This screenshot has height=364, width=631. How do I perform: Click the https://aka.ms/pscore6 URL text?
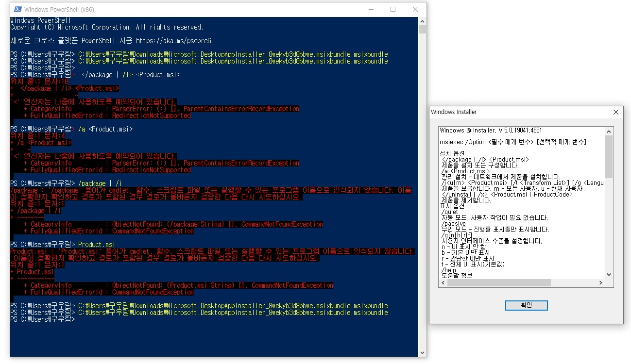(x=173, y=41)
